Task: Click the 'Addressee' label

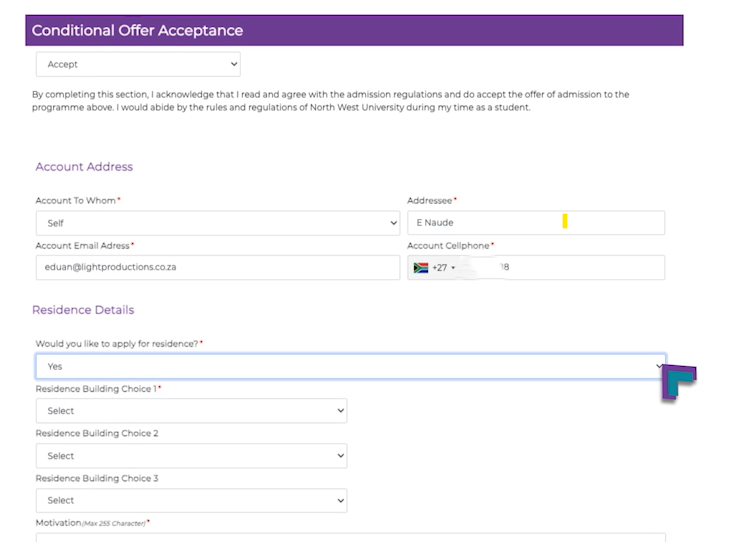Action: tap(432, 201)
